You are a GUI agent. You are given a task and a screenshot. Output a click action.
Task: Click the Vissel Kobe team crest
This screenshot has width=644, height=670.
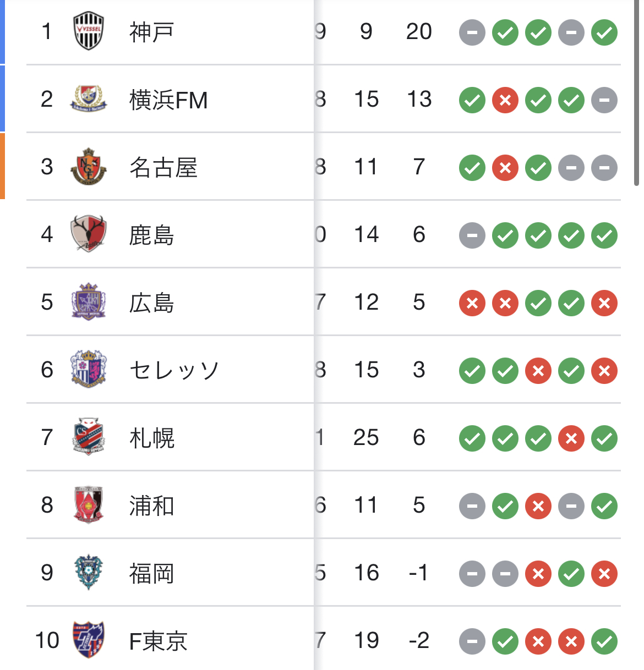[x=89, y=32]
